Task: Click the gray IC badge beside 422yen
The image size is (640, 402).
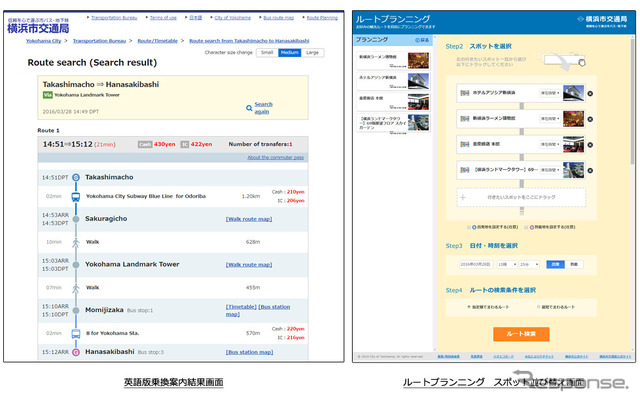Action: point(184,144)
